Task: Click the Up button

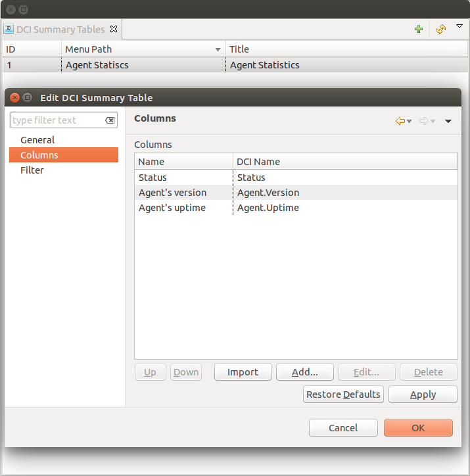Action: click(x=150, y=372)
